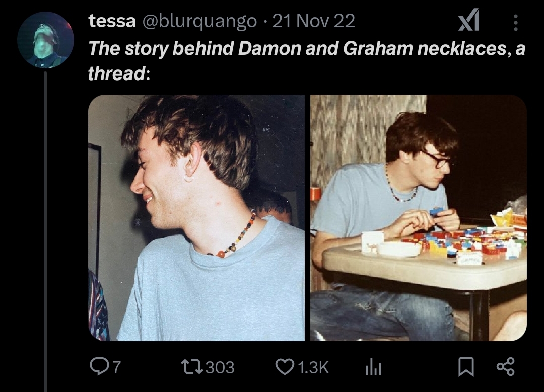Open the three-dot more options menu
Viewport: 544px width, 392px height.
pyautogui.click(x=516, y=23)
